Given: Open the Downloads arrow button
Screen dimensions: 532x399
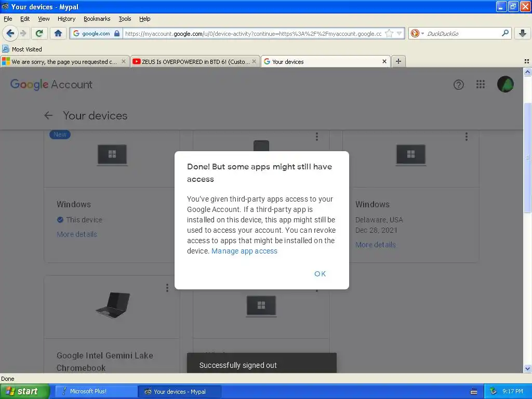Looking at the screenshot, I should point(523,33).
